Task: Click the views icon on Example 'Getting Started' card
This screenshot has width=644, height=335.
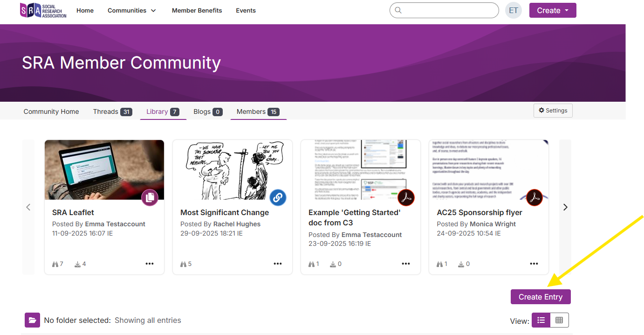Action: pos(312,264)
